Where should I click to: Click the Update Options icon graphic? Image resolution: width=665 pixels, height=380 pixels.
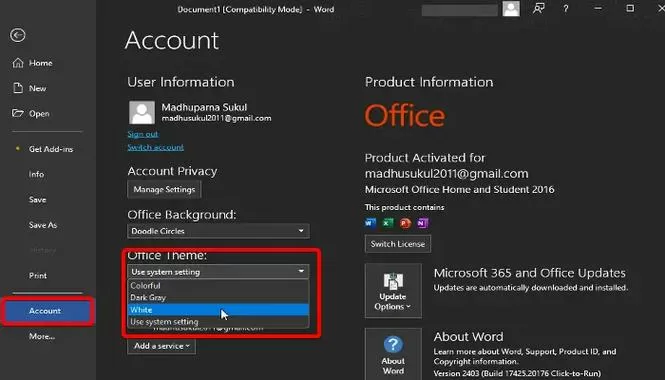(393, 281)
